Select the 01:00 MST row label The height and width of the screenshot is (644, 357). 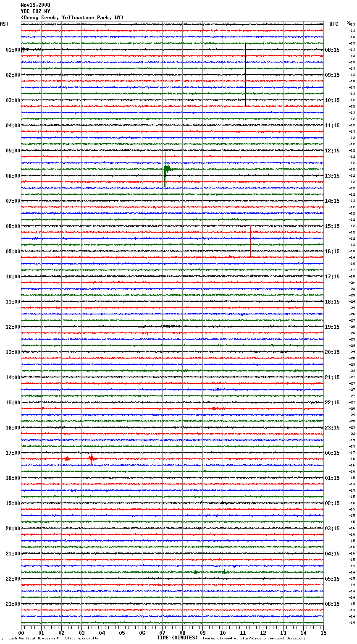tap(13, 50)
